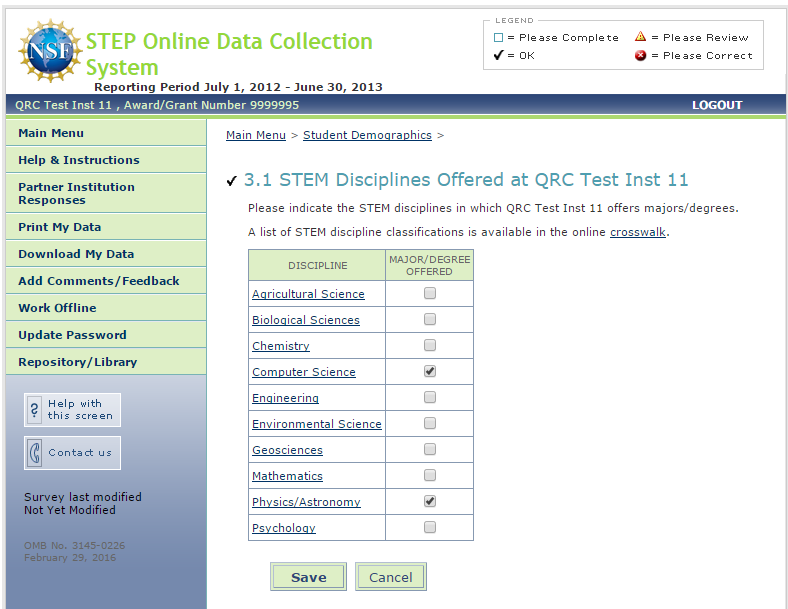
Task: Check the Mathematics checkbox
Action: point(430,475)
